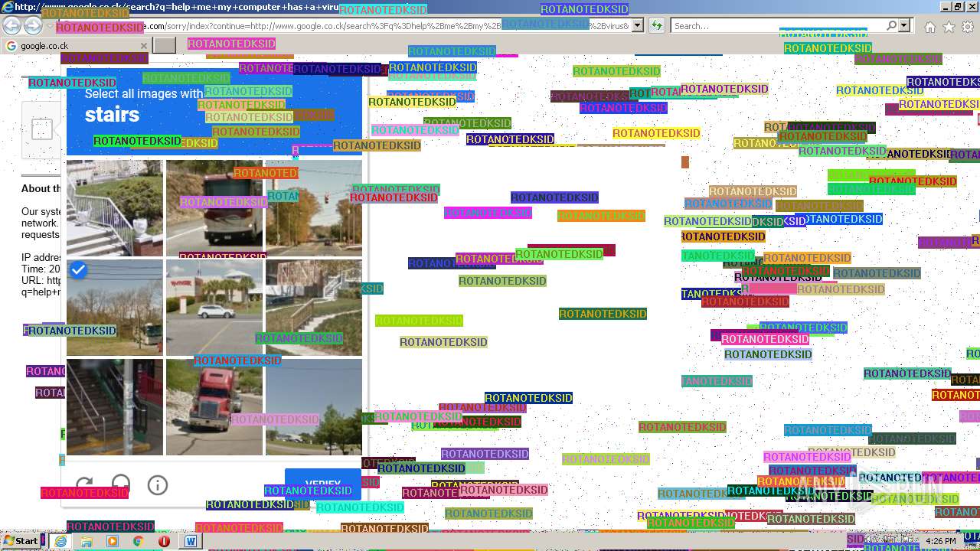Open the Home icon in Internet Explorer

(x=930, y=27)
